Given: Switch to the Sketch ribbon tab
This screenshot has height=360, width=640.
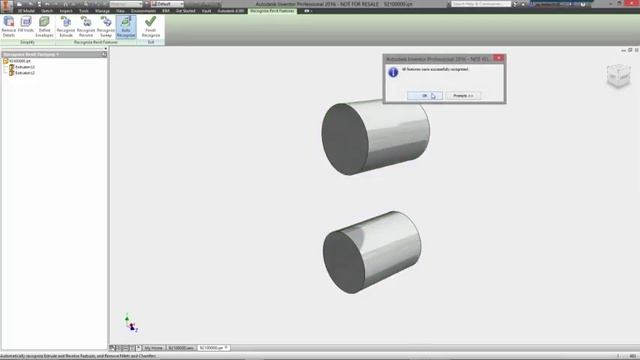Looking at the screenshot, I should (47, 11).
